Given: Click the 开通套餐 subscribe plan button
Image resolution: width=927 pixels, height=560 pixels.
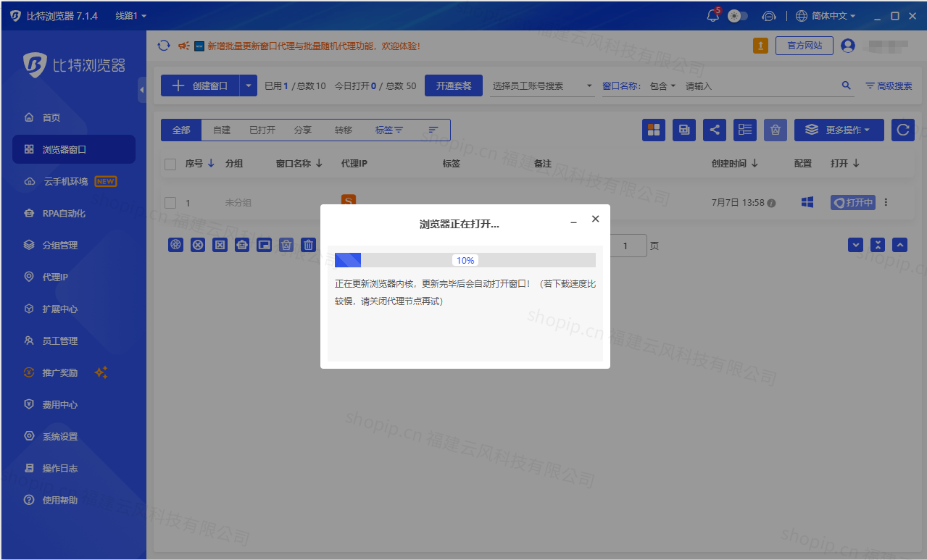Looking at the screenshot, I should tap(454, 85).
